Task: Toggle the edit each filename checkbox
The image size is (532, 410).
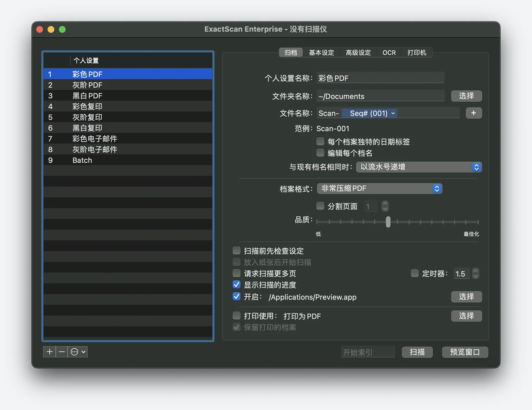Action: pyautogui.click(x=320, y=153)
